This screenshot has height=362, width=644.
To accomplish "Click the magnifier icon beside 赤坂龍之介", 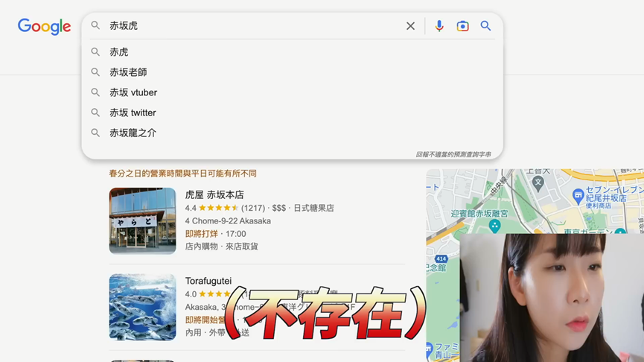I will tap(95, 133).
